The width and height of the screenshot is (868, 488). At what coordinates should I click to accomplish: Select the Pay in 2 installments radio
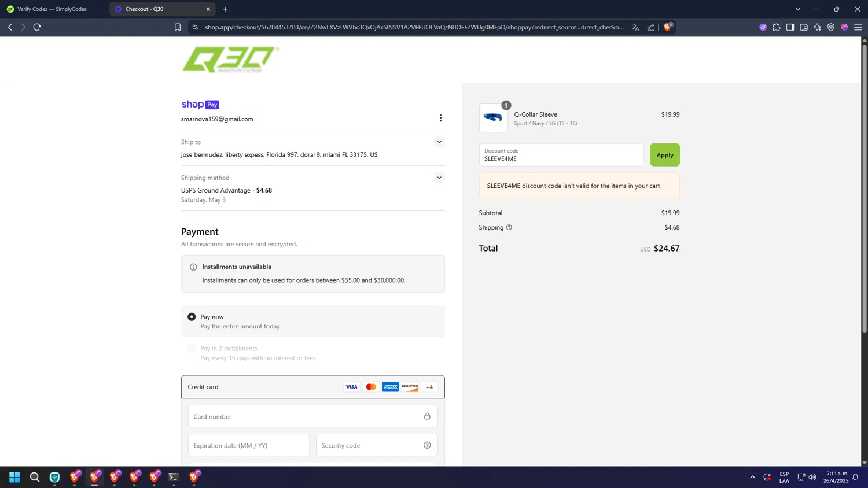pos(192,349)
